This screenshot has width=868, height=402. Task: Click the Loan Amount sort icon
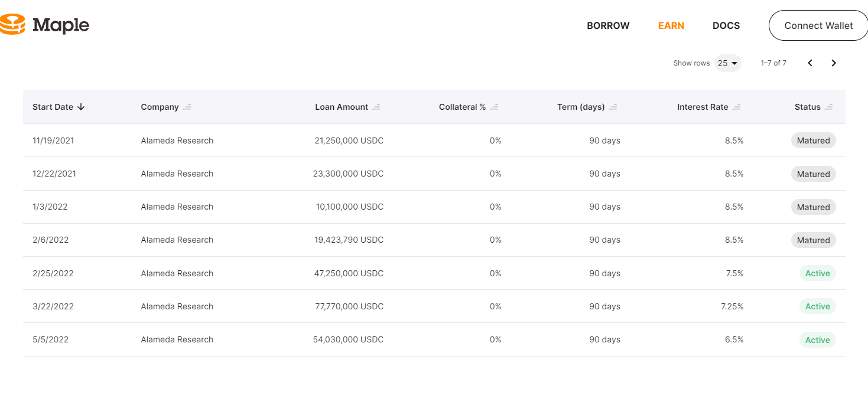tap(376, 107)
